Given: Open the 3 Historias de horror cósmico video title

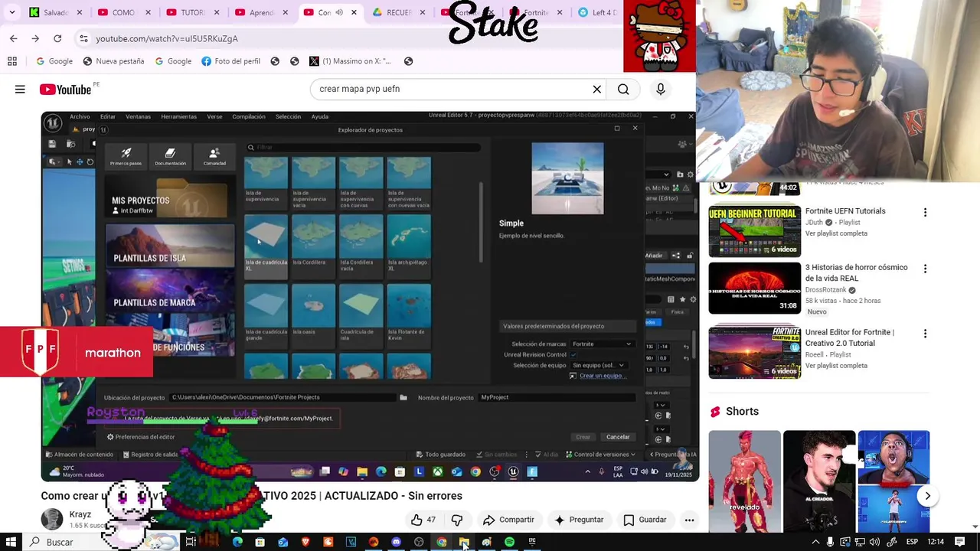Looking at the screenshot, I should point(856,273).
